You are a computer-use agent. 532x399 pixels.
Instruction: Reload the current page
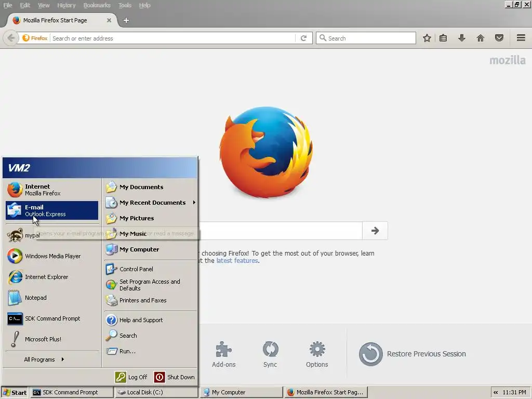point(303,38)
